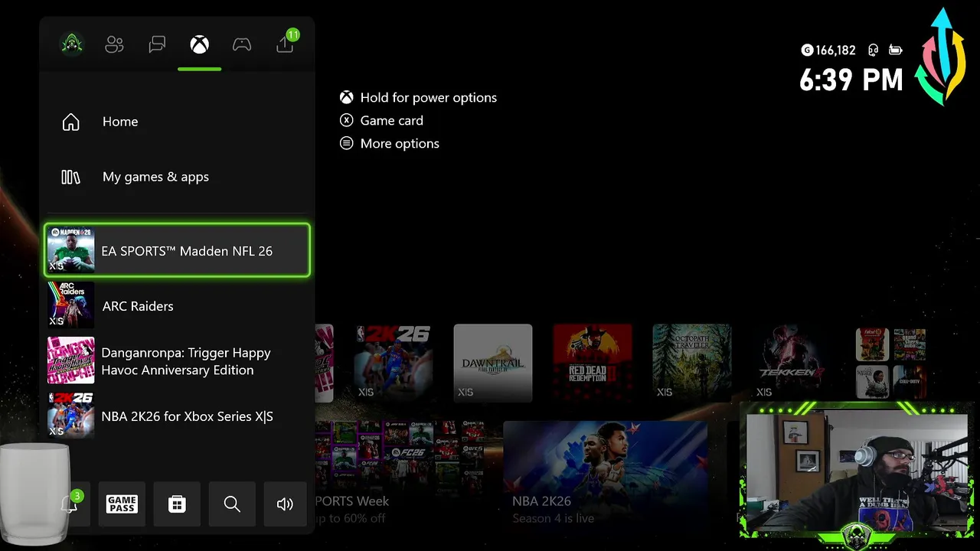Viewport: 980px width, 551px height.
Task: Open Danganronpa: Trigger Happy Havoc Anniversary Edition
Action: pos(178,360)
